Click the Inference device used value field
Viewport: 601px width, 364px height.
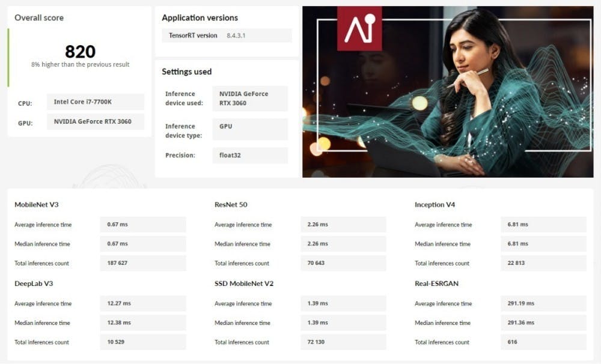(x=250, y=99)
